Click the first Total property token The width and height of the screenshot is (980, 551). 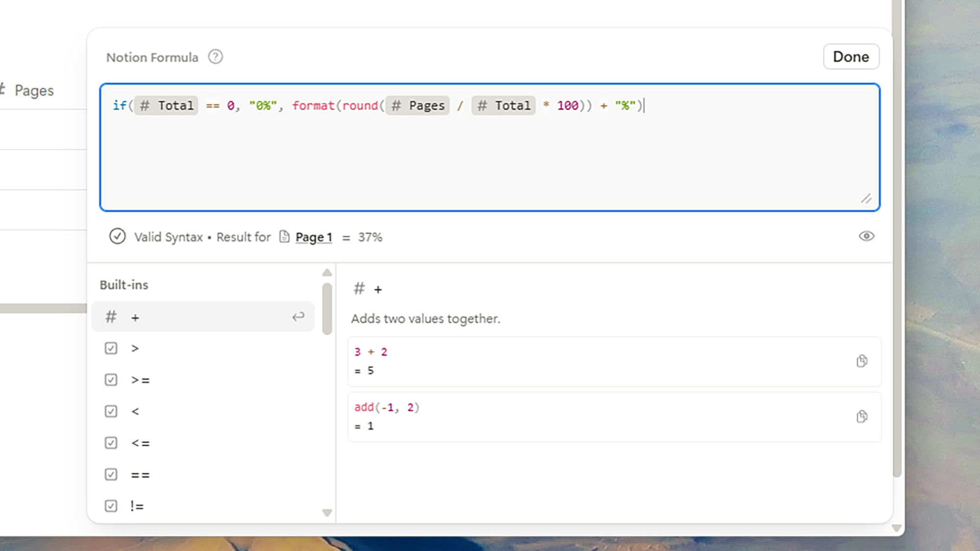[x=167, y=105]
